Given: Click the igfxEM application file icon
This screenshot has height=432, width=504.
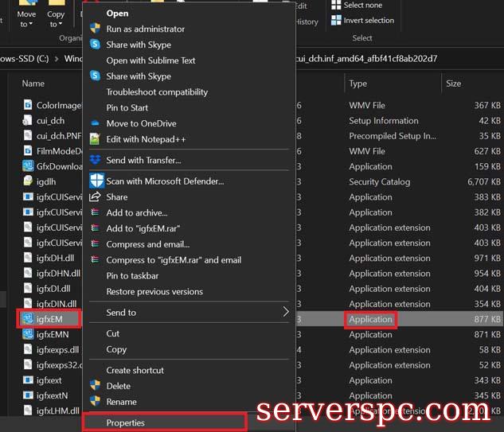Looking at the screenshot, I should tap(28, 319).
